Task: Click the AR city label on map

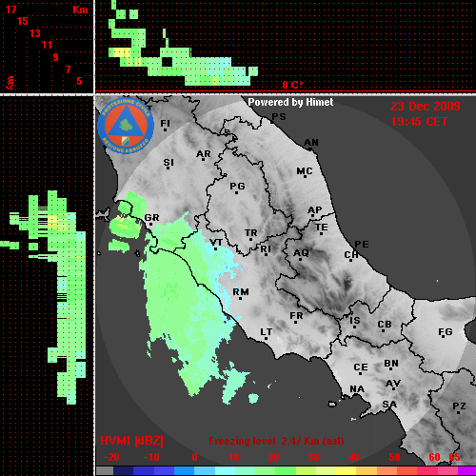Action: (204, 154)
